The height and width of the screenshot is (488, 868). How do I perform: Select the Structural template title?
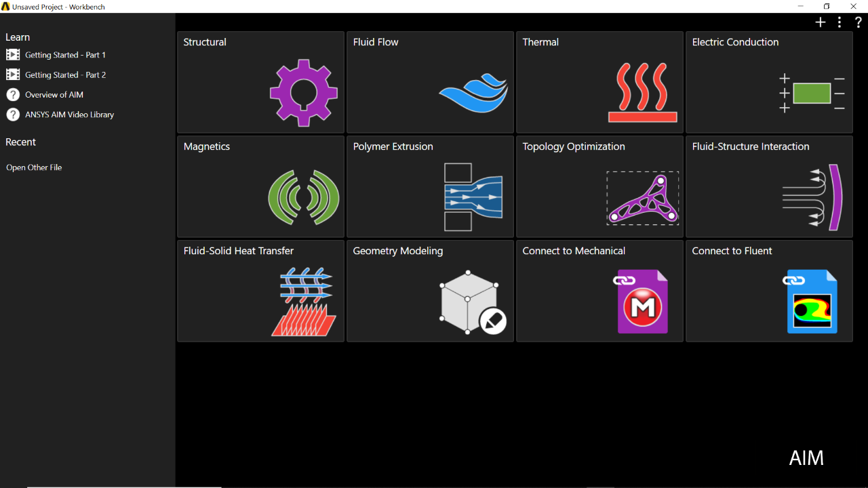(205, 42)
